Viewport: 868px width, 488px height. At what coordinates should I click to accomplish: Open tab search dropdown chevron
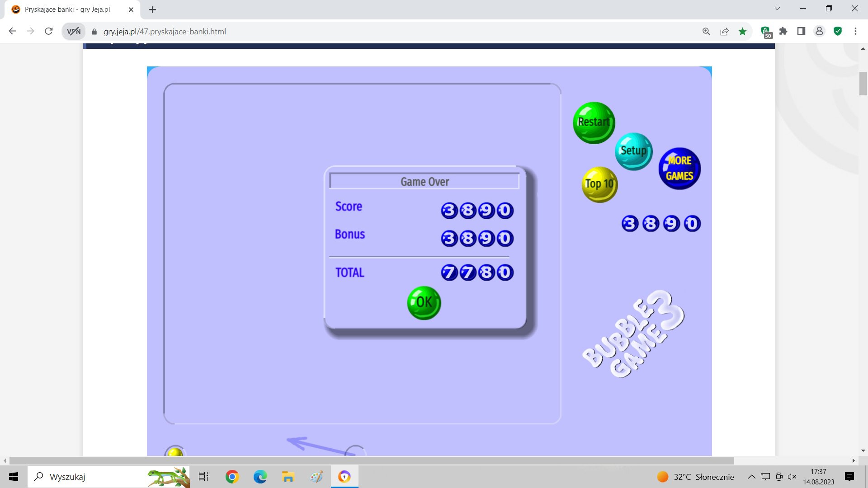[x=778, y=9]
